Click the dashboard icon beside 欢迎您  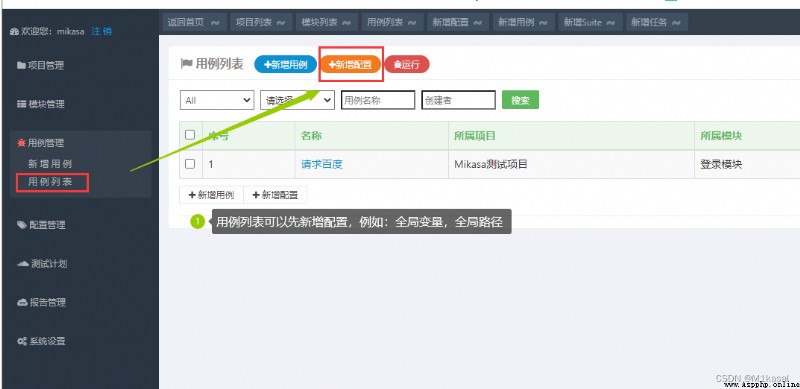(x=14, y=32)
